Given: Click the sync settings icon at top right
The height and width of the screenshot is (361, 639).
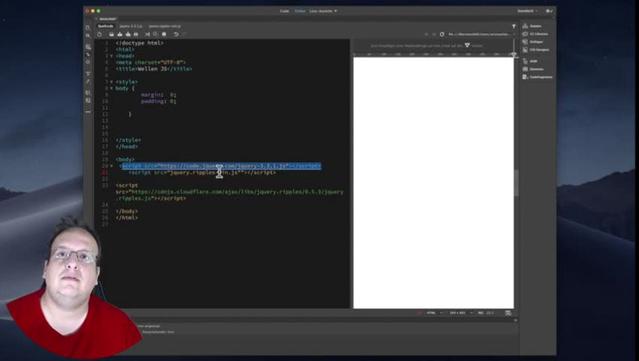Looking at the screenshot, I should 549,11.
